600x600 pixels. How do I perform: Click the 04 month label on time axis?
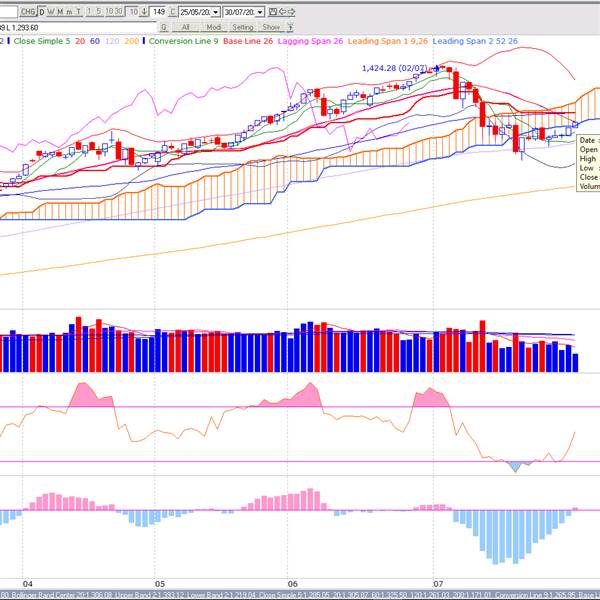pyautogui.click(x=28, y=584)
